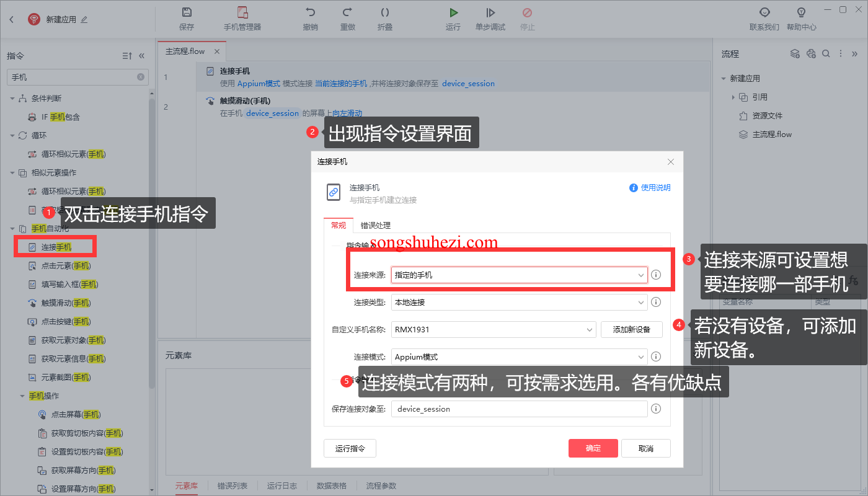The image size is (868, 496).
Task: Select 填写输入框(手机) instruction
Action: (x=70, y=284)
